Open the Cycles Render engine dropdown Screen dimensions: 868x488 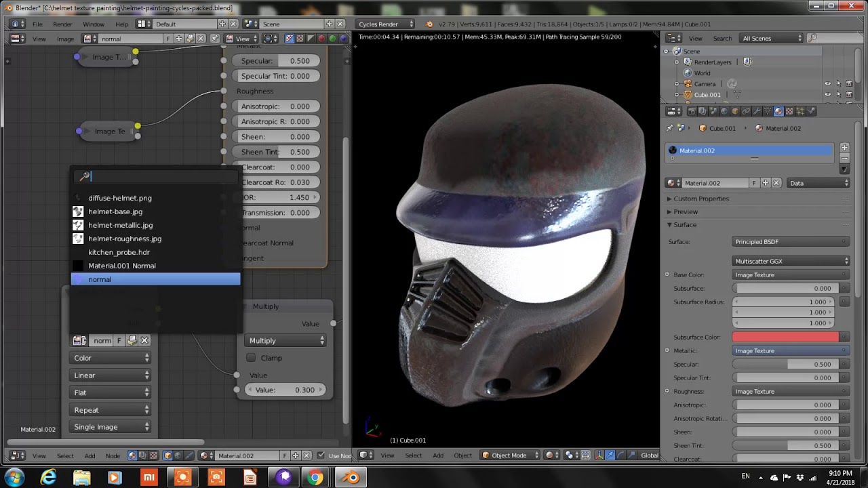pos(386,24)
